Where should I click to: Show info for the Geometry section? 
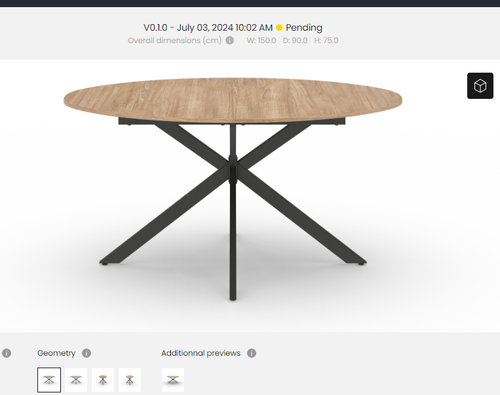[x=86, y=353]
